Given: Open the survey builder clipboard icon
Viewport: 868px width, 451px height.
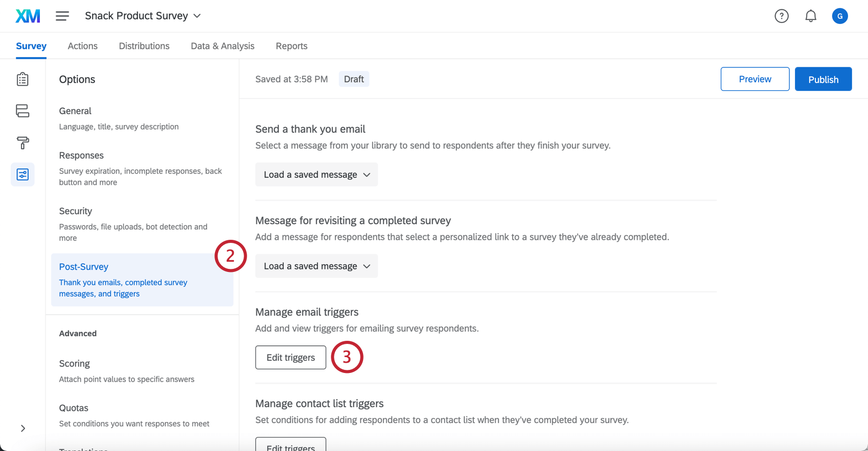Looking at the screenshot, I should 22,79.
